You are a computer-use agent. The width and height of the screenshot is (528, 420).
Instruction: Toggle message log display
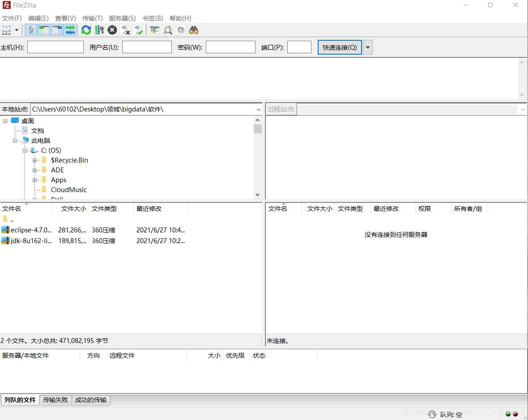pyautogui.click(x=31, y=30)
